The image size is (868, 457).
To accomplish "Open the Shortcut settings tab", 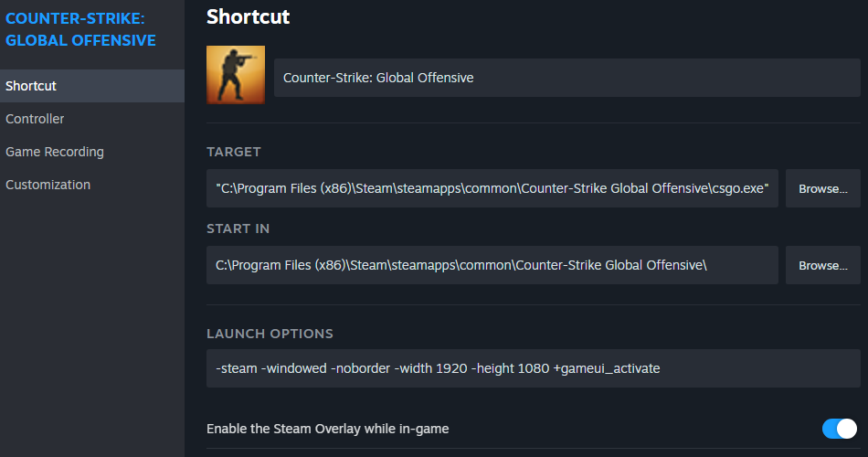I will click(31, 86).
